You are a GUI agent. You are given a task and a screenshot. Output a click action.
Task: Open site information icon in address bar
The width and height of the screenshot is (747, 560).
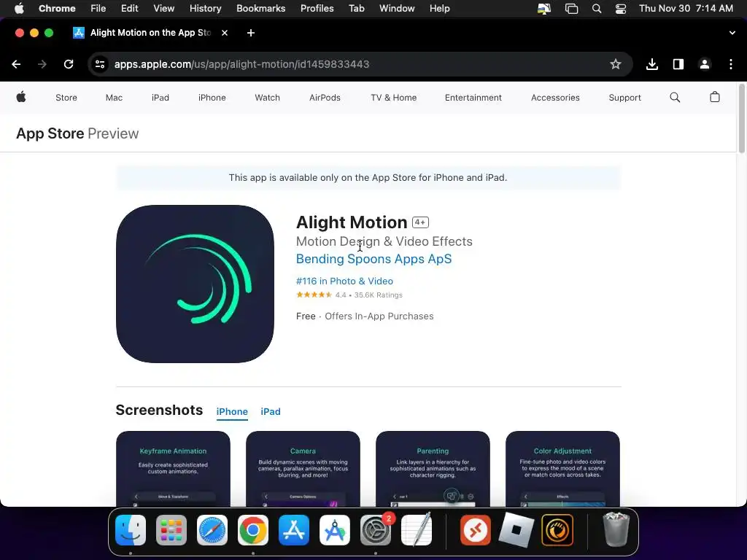(99, 64)
